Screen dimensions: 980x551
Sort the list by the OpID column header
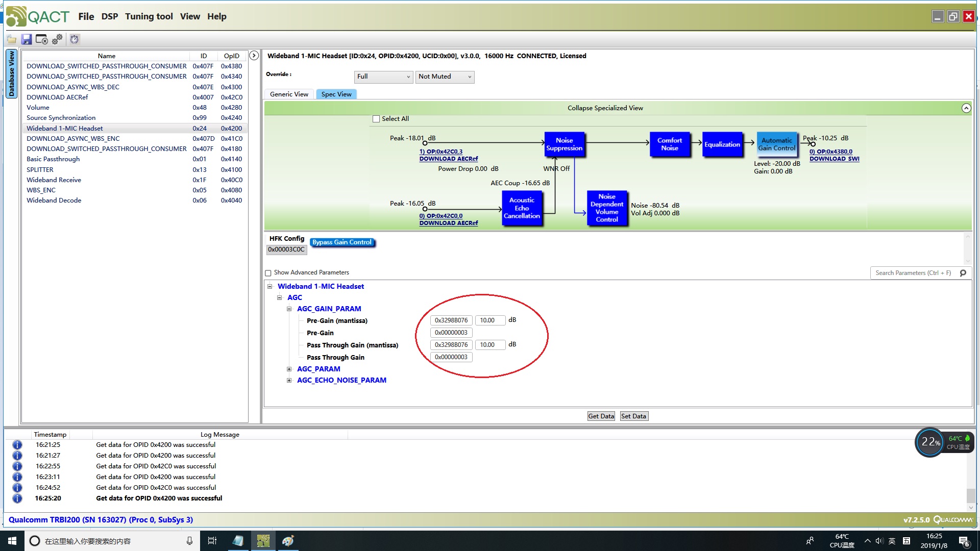tap(231, 56)
